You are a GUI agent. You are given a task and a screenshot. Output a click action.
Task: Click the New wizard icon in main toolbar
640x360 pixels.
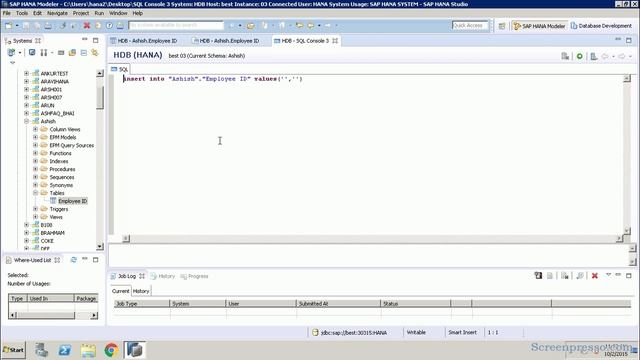[9, 26]
